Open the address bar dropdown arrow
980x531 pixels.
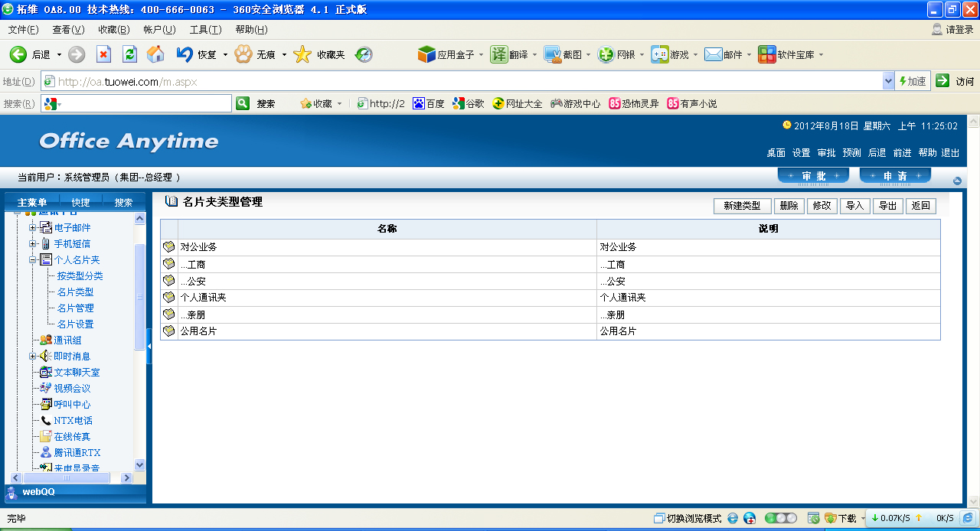pos(888,81)
